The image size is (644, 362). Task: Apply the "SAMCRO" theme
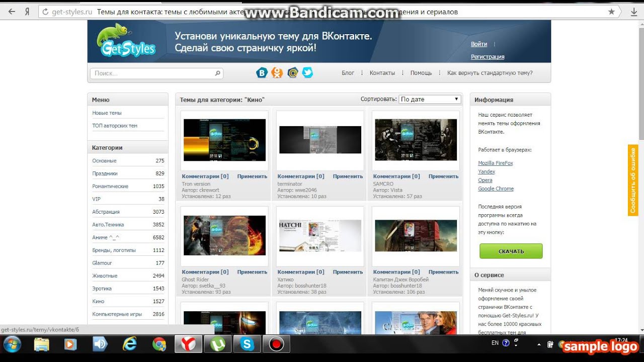point(443,176)
